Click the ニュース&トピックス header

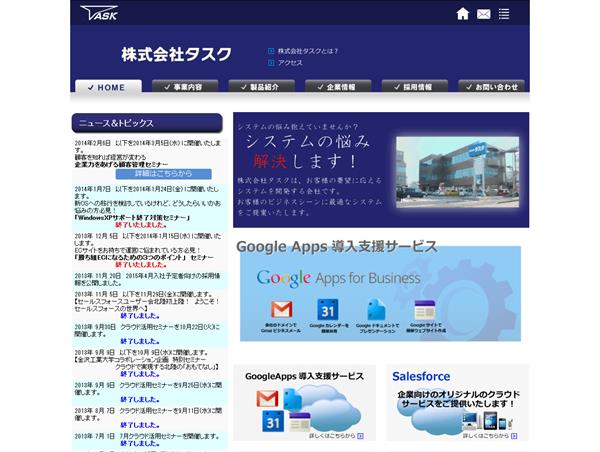coord(147,123)
